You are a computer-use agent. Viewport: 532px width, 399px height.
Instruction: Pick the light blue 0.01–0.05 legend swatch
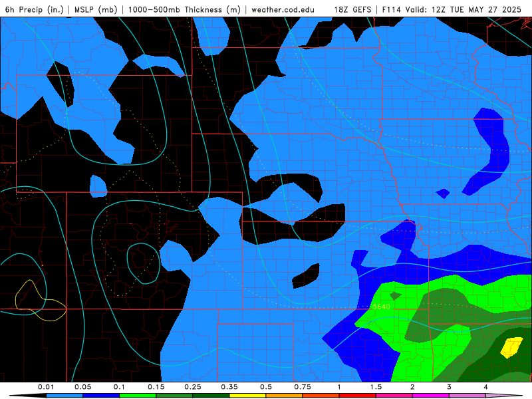tap(65, 396)
